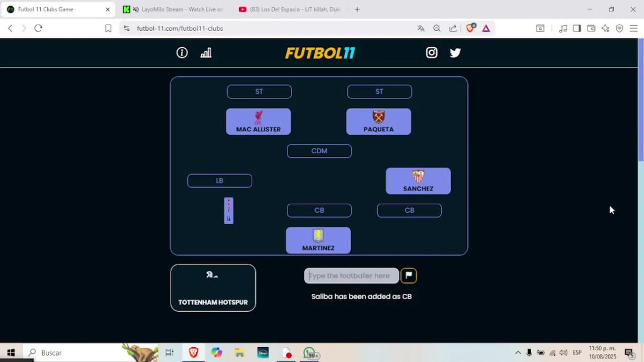Switch to the Los Del Espacio YouTube tab

290,9
